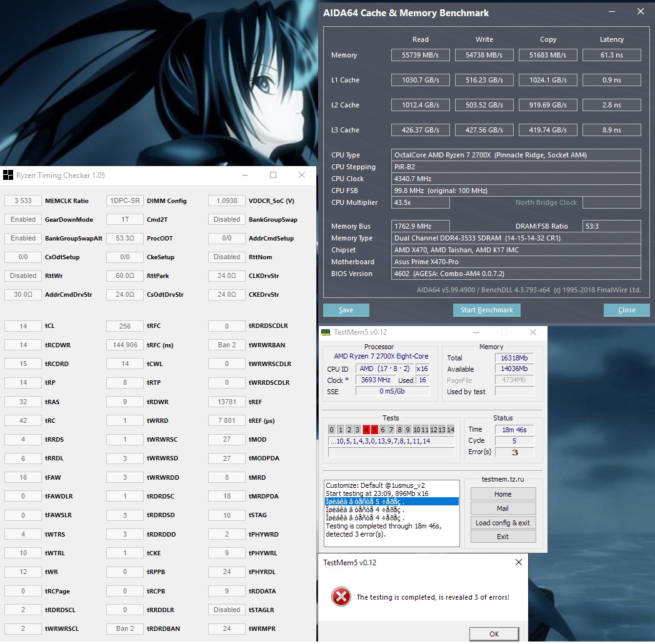Viewport: 655px width, 644px height.
Task: Click the TestMem5 Time value 18m 46s
Action: point(514,430)
